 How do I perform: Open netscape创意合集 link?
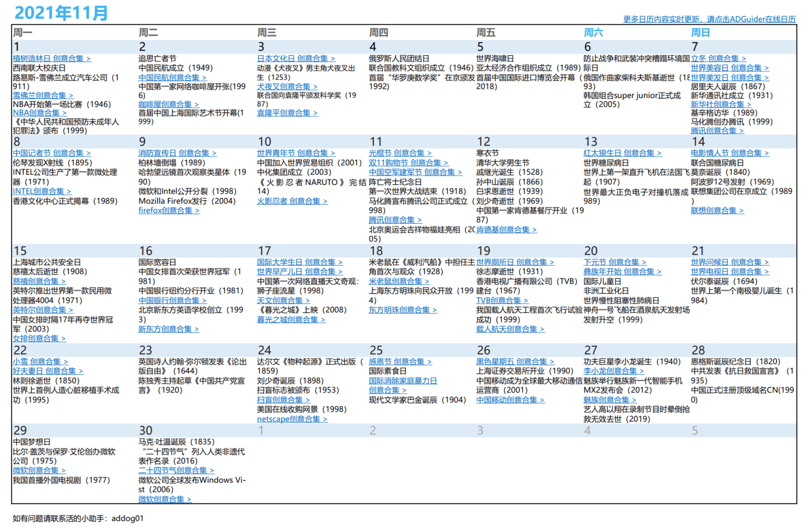click(x=292, y=419)
